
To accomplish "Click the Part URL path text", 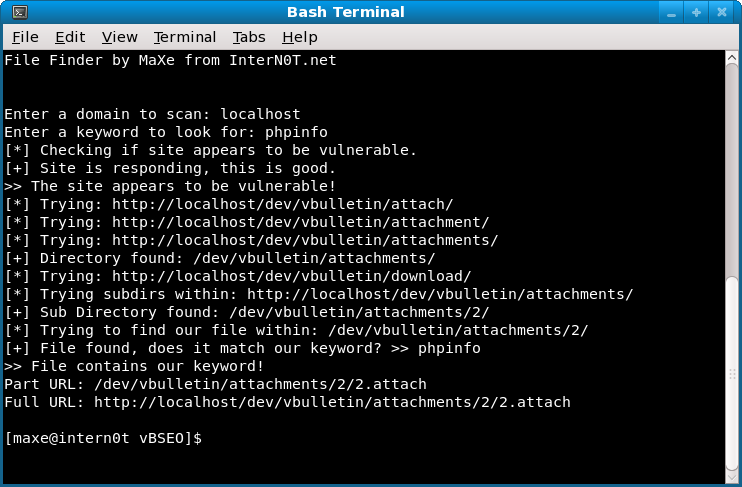I will click(x=260, y=384).
